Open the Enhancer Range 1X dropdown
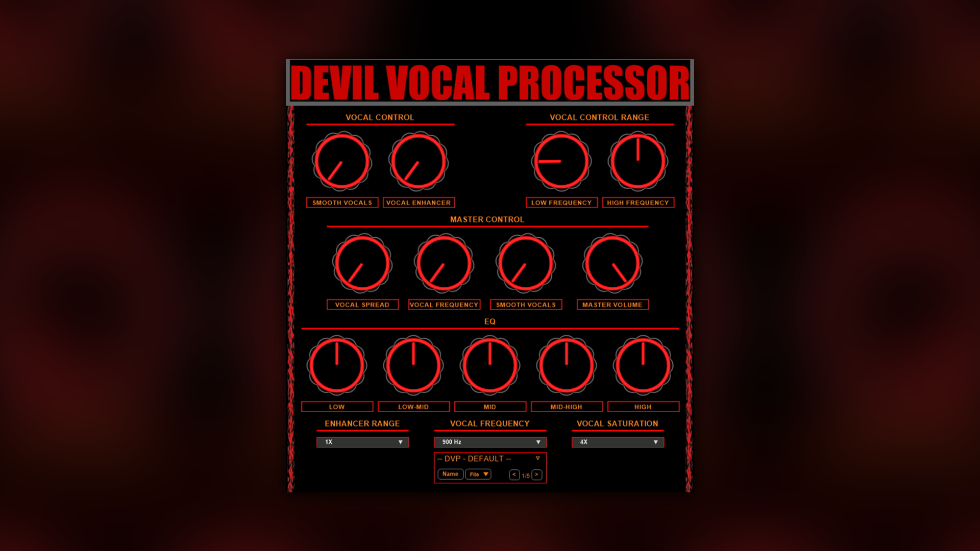980x551 pixels. coord(362,442)
